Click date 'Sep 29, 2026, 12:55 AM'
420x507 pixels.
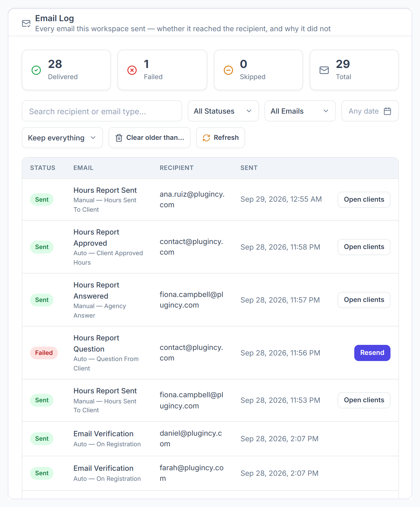tap(281, 199)
